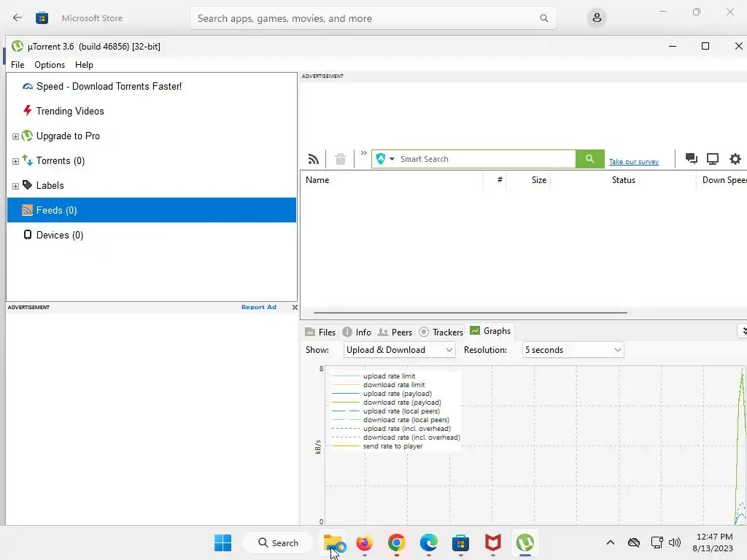Viewport: 747px width, 560px height.
Task: Click the remote monitor toolbar icon
Action: coord(713,158)
